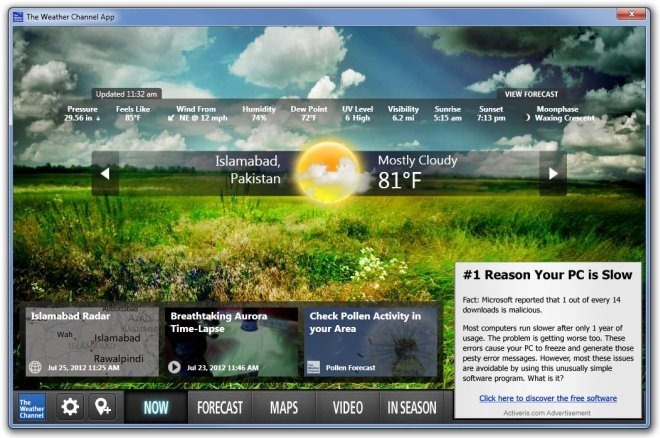This screenshot has height=438, width=660.
Task: Click the 'Jul 25, 2012 11:25 AM' radar timestamp
Action: click(x=83, y=368)
